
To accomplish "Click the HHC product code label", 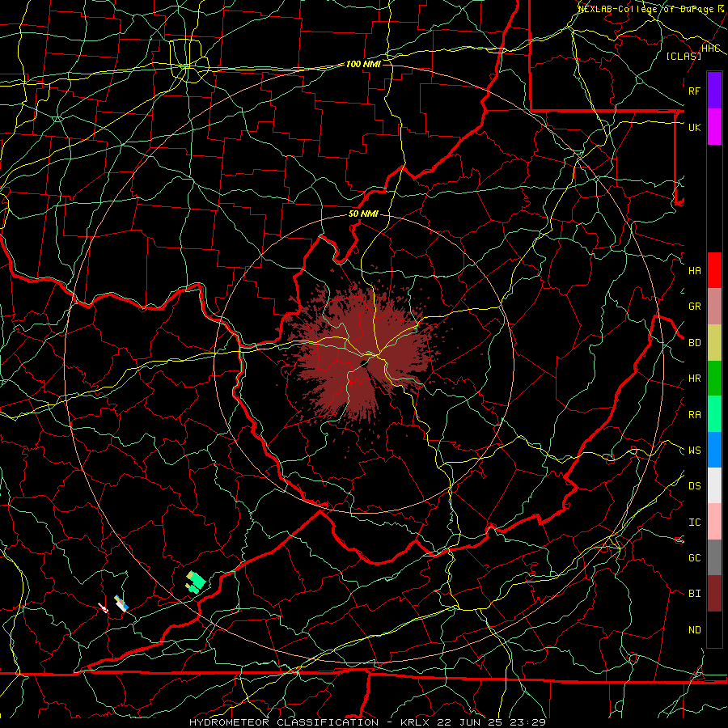I will click(x=710, y=49).
